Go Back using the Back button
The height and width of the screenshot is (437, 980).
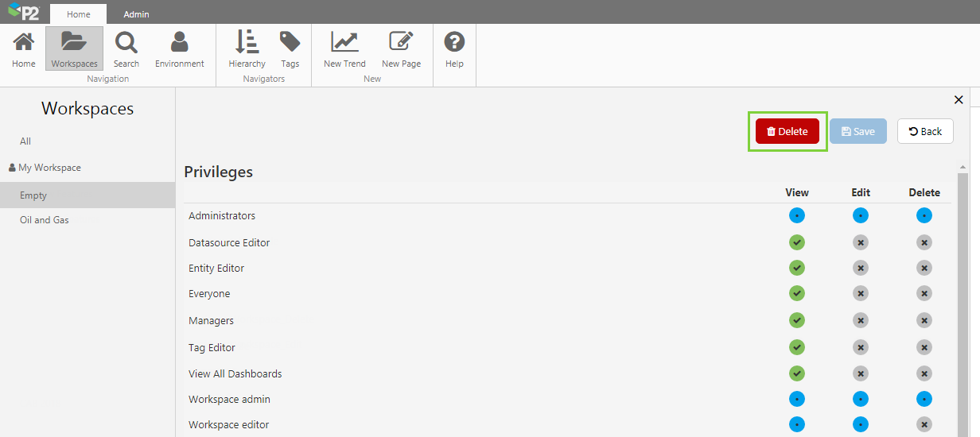click(x=925, y=131)
